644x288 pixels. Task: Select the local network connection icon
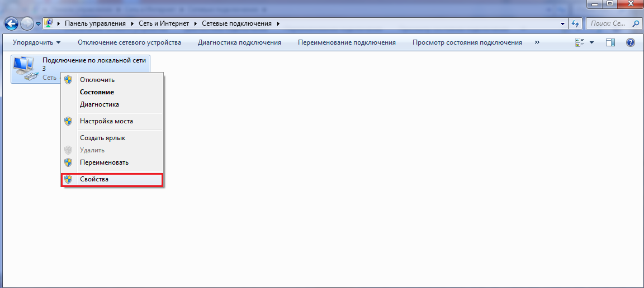click(23, 69)
